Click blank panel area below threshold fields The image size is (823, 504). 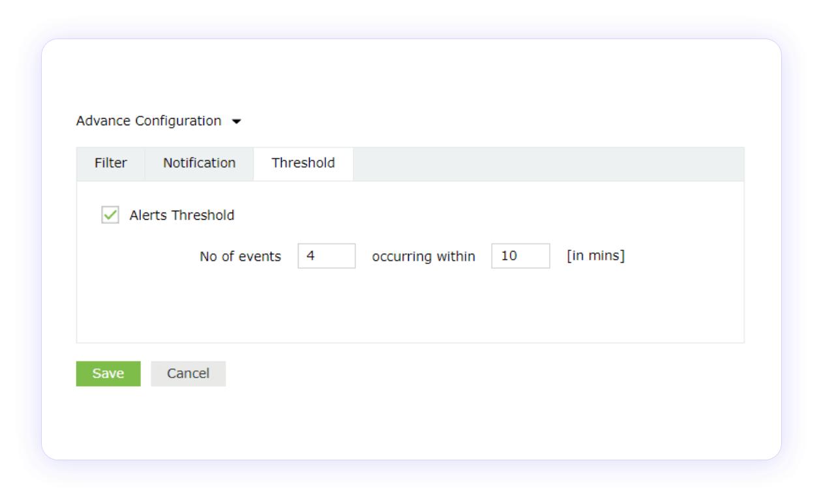[410, 306]
